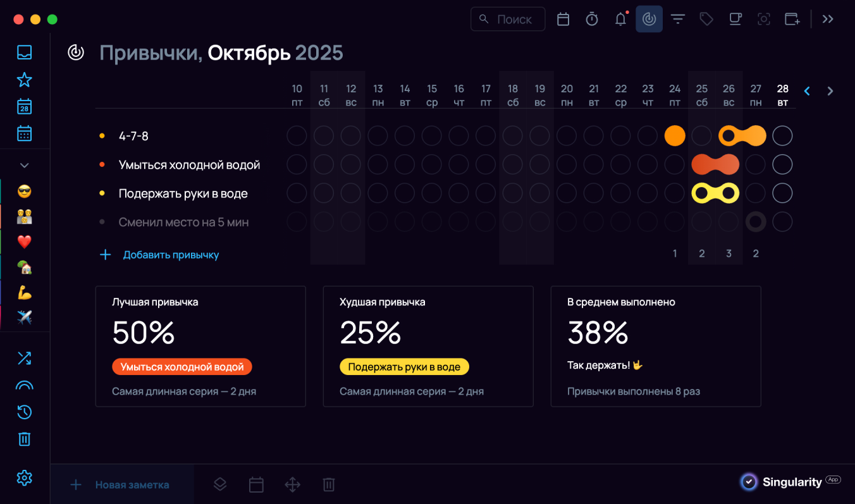Expand hidden toolbar items with double chevron
The height and width of the screenshot is (504, 855).
(x=827, y=19)
